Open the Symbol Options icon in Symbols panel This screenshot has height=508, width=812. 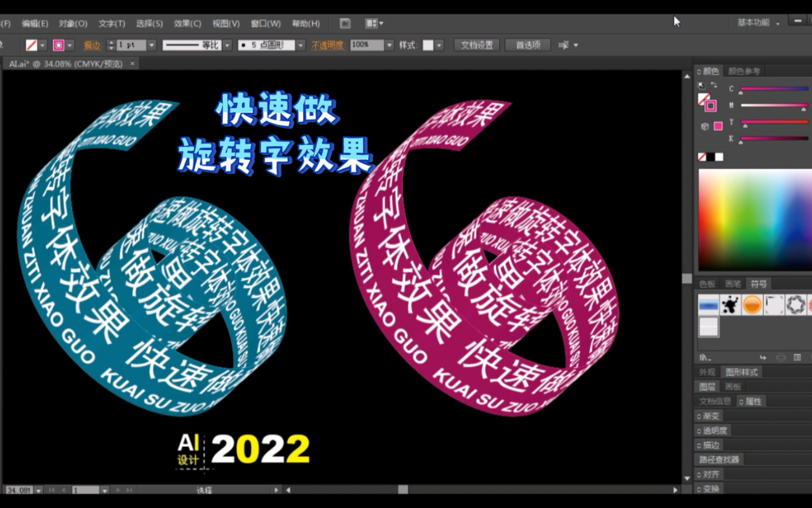coord(797,357)
